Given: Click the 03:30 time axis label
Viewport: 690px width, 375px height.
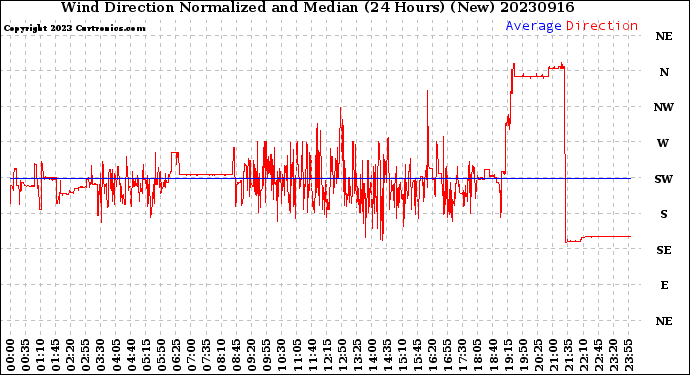Looking at the screenshot, I should tap(101, 355).
